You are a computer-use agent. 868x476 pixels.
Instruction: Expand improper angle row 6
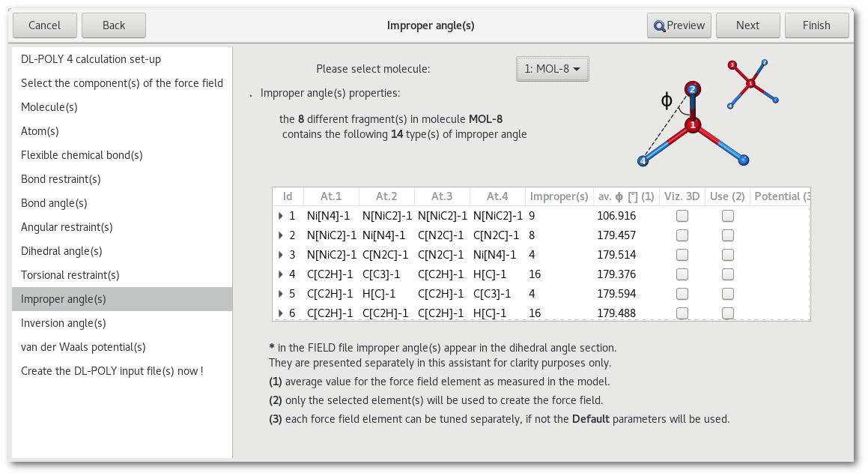(281, 313)
